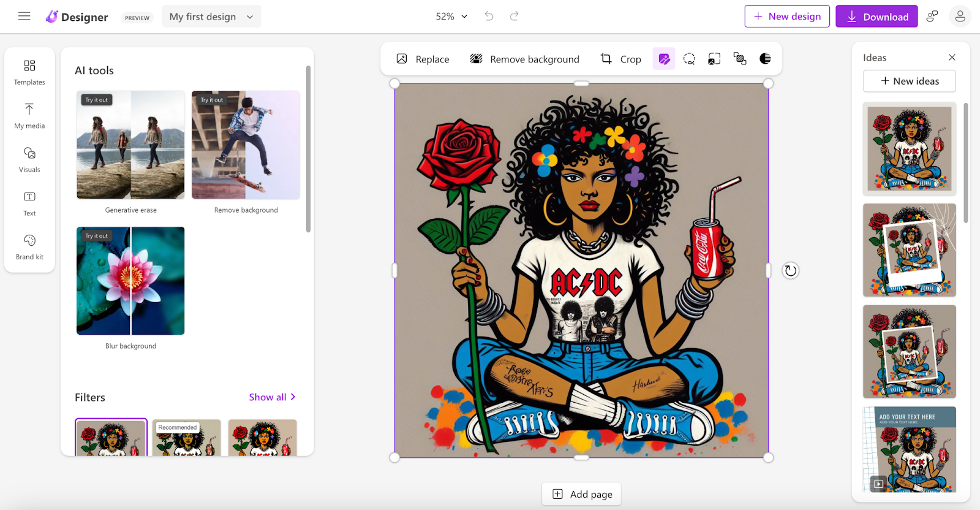The width and height of the screenshot is (980, 510).
Task: Select the first idea in Ideas panel
Action: coord(910,149)
